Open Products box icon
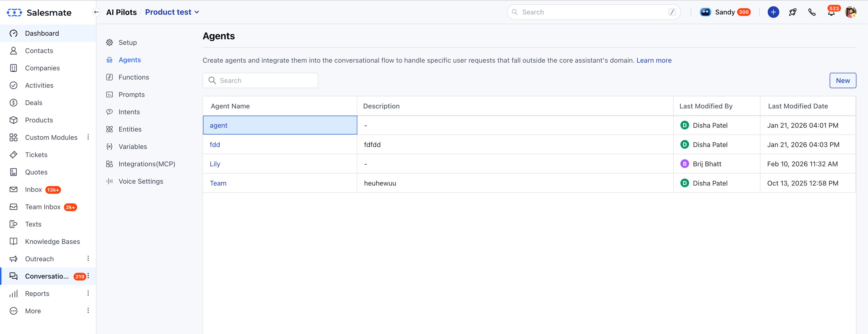The width and height of the screenshot is (868, 334). click(14, 120)
